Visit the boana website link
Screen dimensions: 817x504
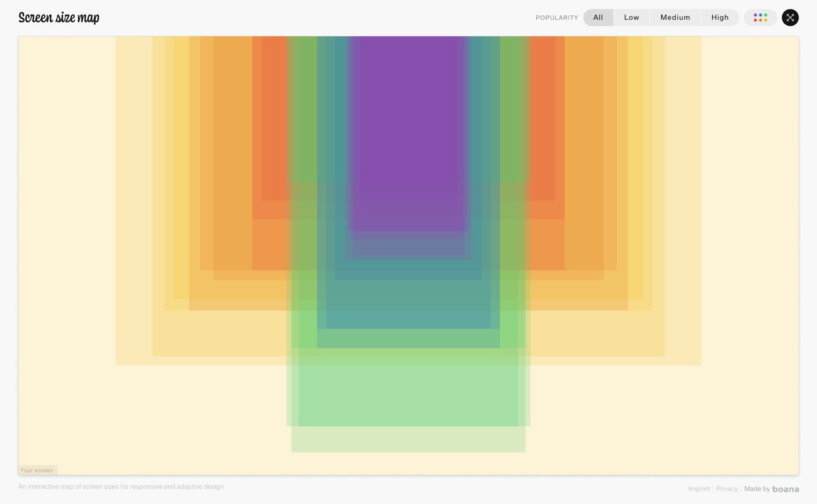click(x=786, y=489)
